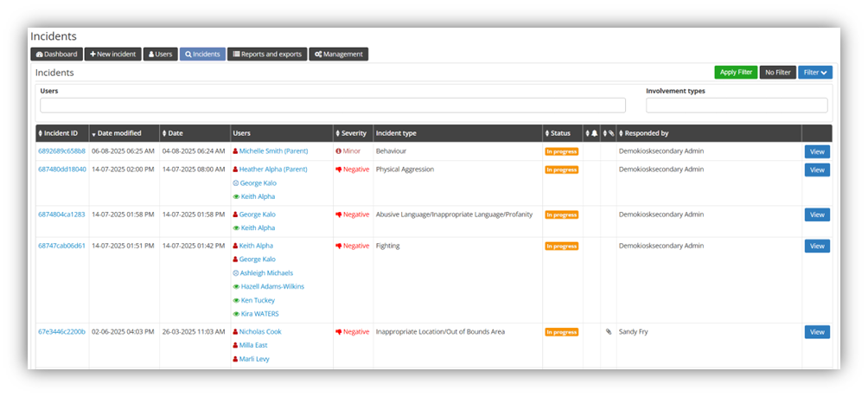This screenshot has width=868, height=397.
Task: Click into the Users filter input field
Action: [333, 106]
